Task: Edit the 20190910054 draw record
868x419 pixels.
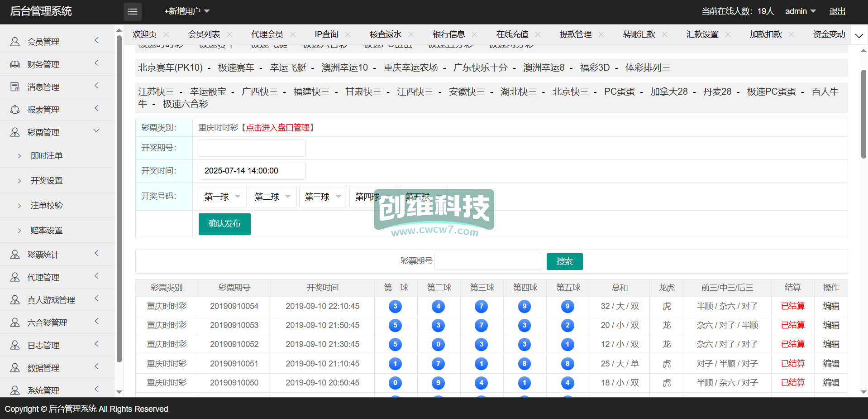Action: [831, 306]
